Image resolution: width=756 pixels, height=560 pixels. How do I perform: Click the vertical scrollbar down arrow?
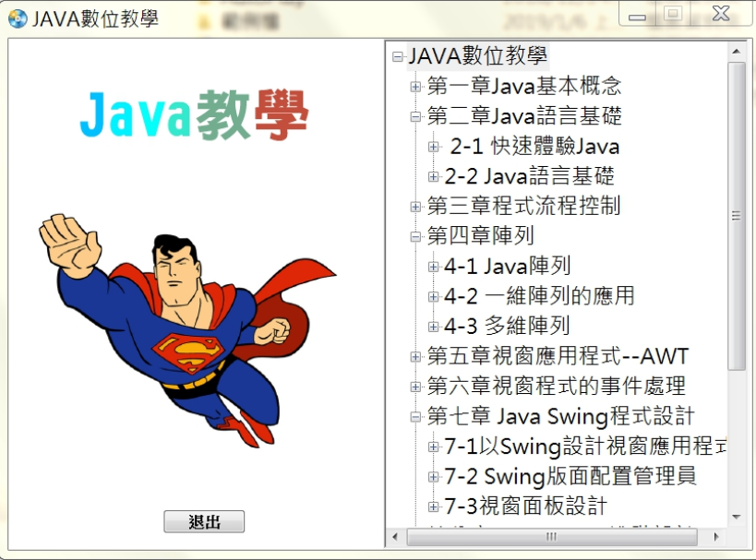pos(736,518)
